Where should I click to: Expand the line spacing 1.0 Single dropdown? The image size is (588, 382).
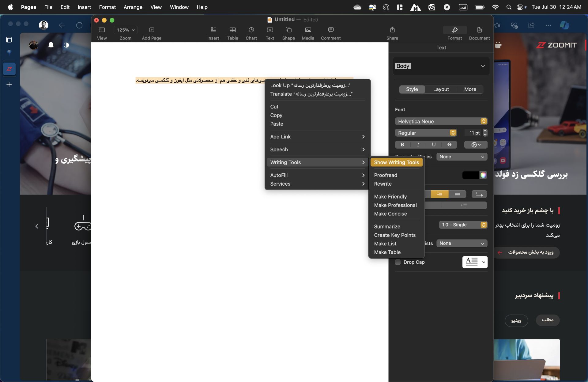pos(484,225)
